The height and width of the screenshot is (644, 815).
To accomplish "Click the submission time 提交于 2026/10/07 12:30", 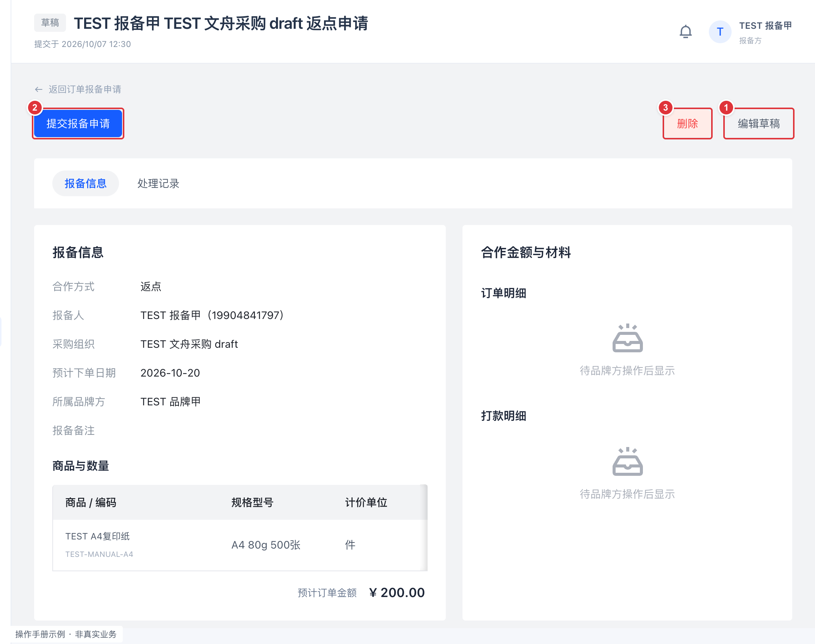I will 83,44.
